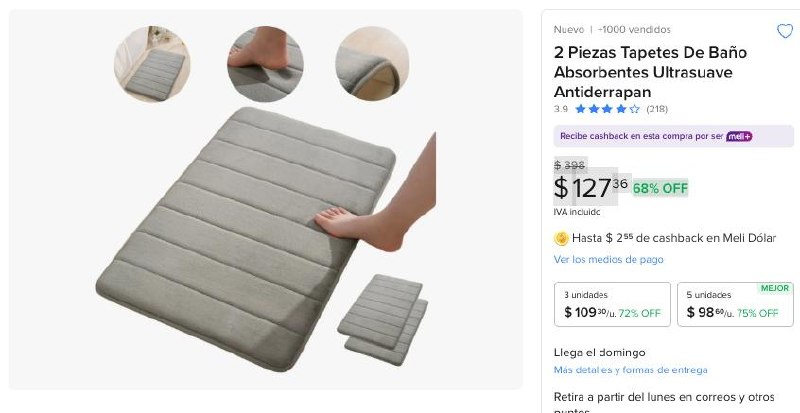
Task: Open the Ver los medios de pago link
Action: coord(608,260)
